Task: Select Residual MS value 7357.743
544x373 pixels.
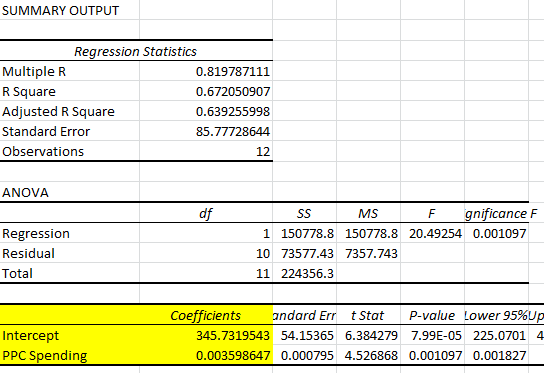Action: (x=368, y=253)
